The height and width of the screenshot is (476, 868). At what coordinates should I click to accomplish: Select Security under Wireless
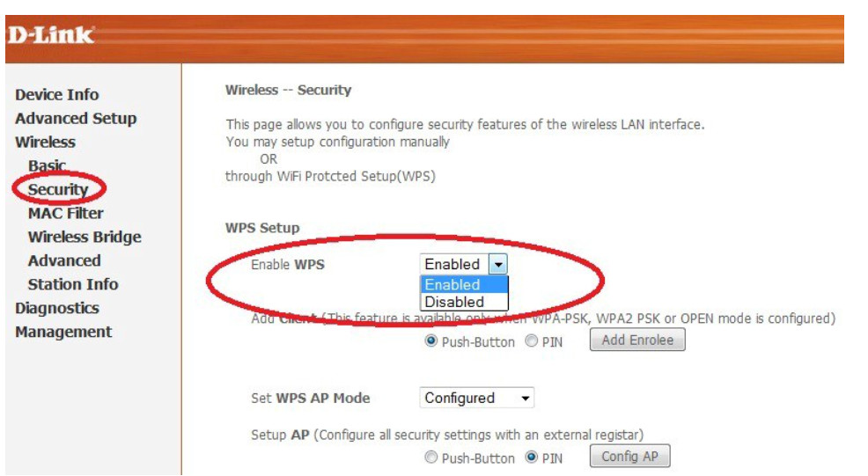58,190
